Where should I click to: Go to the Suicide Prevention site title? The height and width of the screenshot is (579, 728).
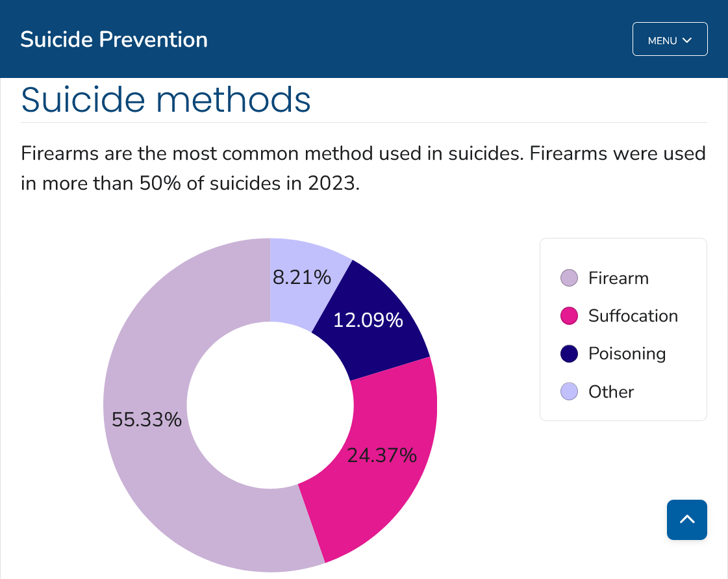pyautogui.click(x=114, y=40)
